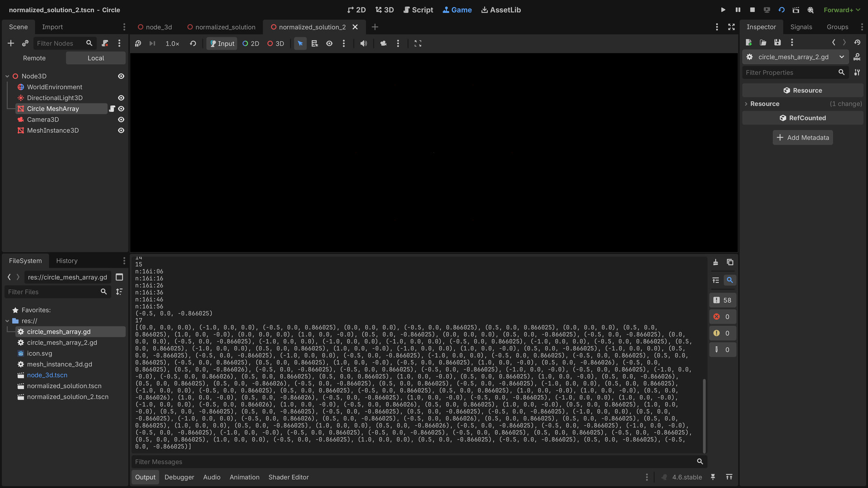This screenshot has height=488, width=868.
Task: Clear the output log
Action: [716, 262]
